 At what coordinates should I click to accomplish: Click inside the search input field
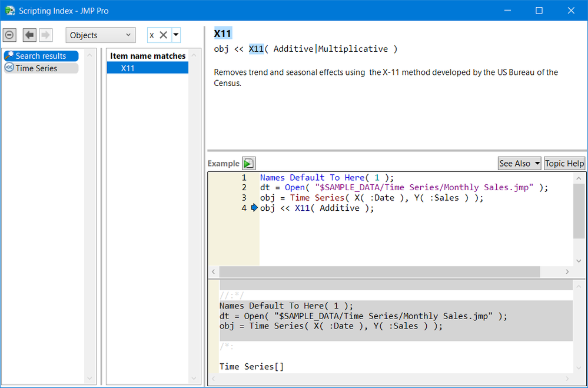click(152, 35)
